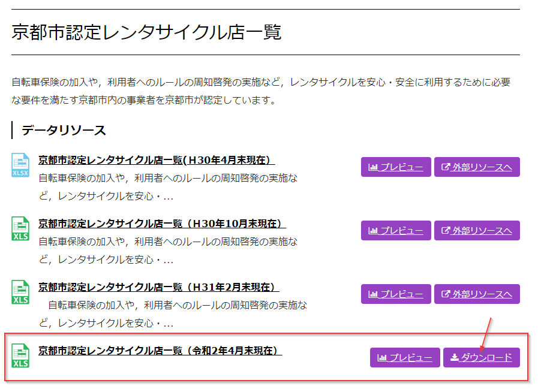Open the link 京都市認定レンタサイクル店一覧（H30年10月末現在）
Viewport: 541px width, 392px height.
(162, 224)
